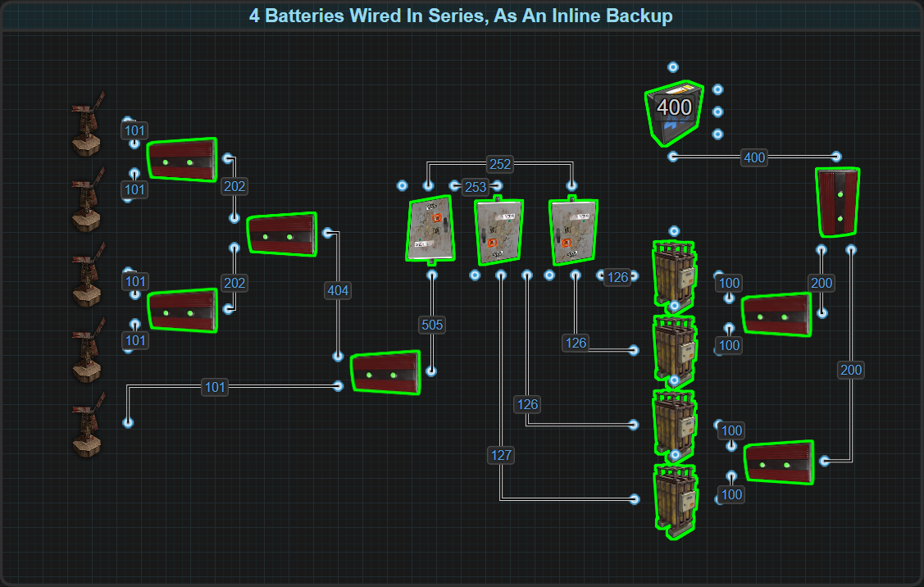924x587 pixels.
Task: Select root combiner fed by third and fourth turbines
Action: coord(182,310)
